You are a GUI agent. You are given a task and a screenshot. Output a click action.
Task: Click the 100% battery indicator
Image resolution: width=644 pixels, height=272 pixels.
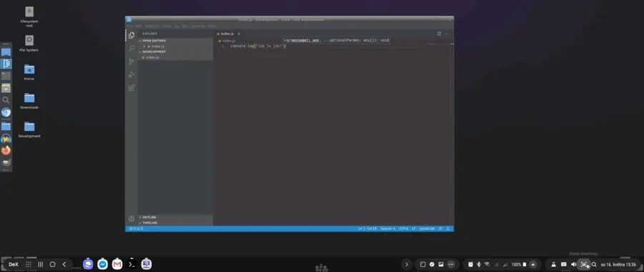tap(519, 264)
